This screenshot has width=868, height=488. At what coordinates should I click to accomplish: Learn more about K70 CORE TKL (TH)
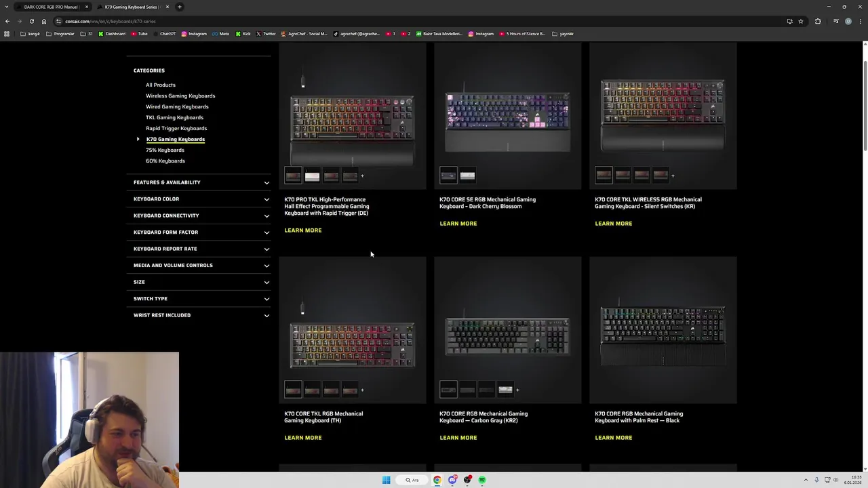pyautogui.click(x=303, y=438)
